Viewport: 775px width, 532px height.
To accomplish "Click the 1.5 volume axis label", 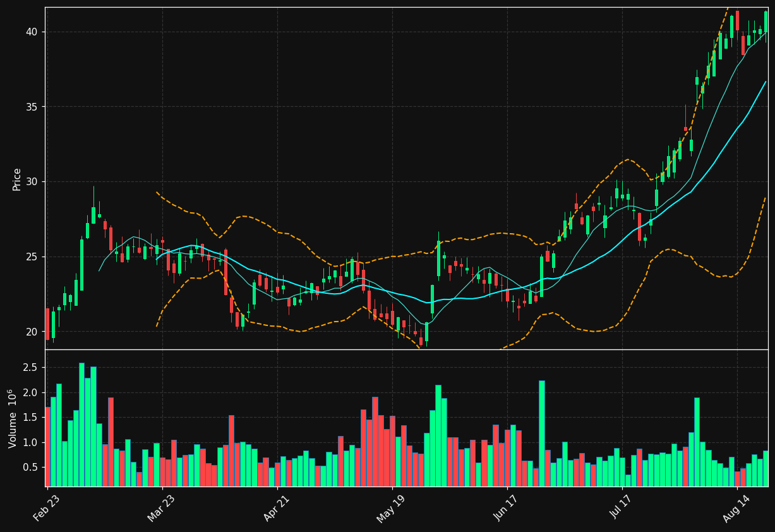I will [x=31, y=418].
